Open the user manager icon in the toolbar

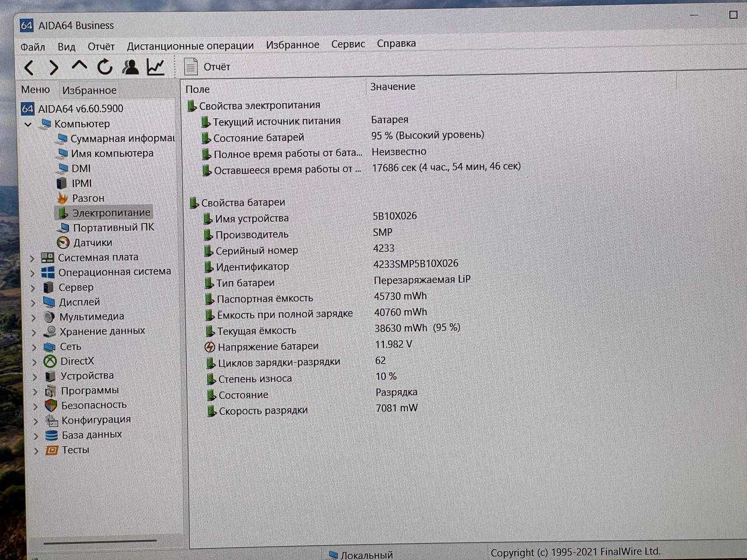pos(130,66)
